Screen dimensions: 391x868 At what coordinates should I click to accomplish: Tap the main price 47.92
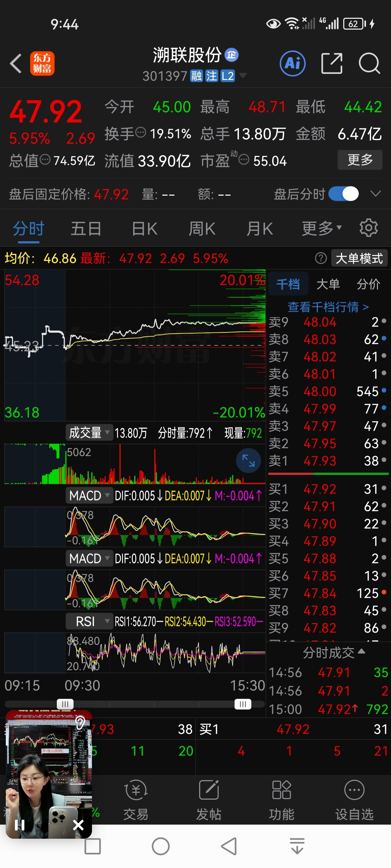pyautogui.click(x=46, y=112)
